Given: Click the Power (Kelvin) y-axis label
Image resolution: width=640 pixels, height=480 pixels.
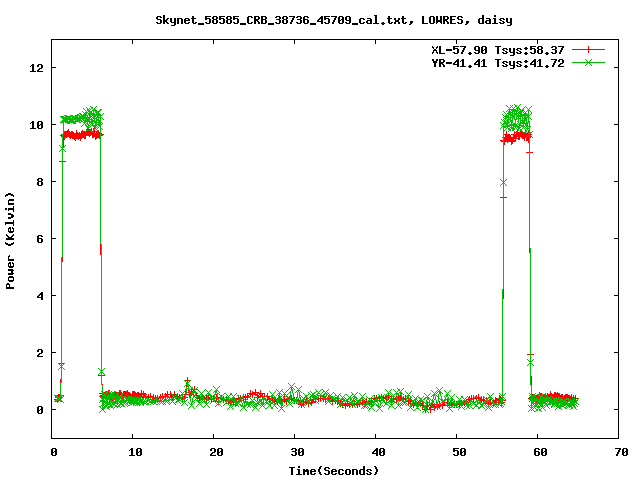Looking at the screenshot, I should click(x=10, y=241).
